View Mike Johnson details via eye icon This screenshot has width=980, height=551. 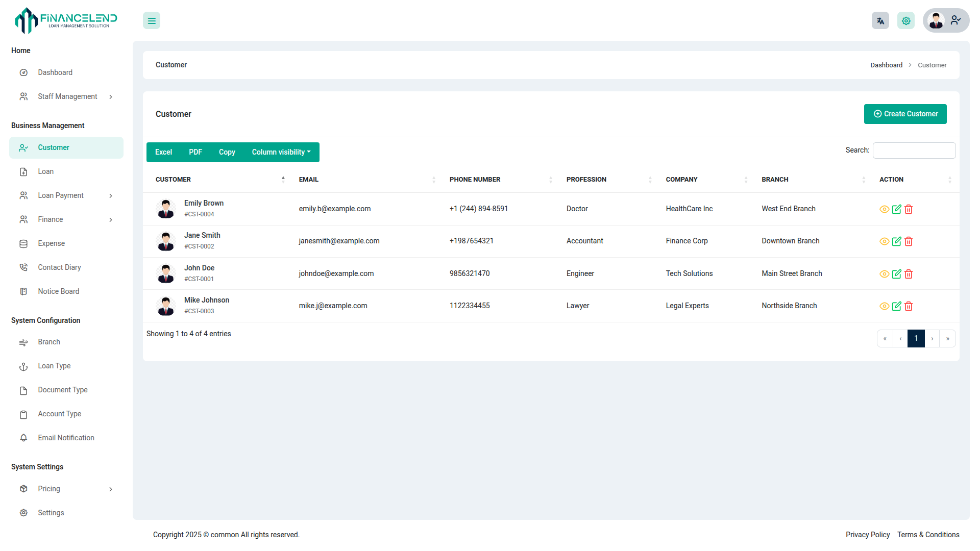point(884,306)
